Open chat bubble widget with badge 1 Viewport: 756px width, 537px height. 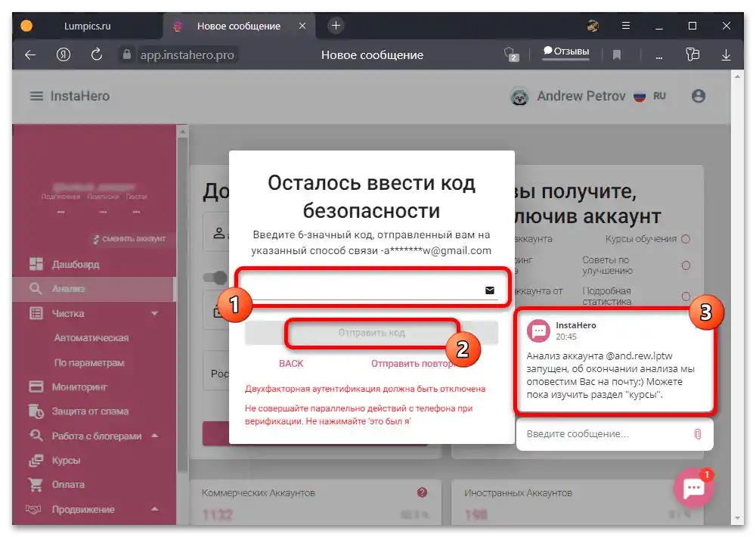tap(693, 488)
